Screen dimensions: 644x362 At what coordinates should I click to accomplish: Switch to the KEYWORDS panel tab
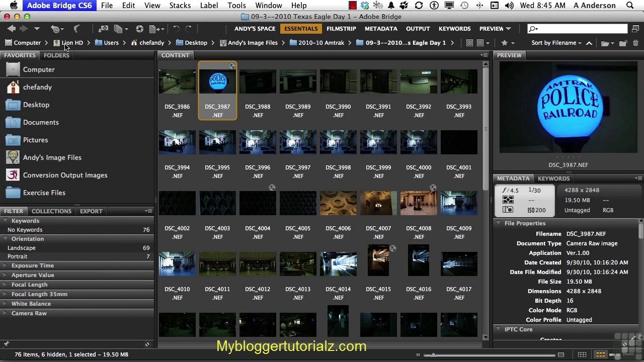(553, 178)
